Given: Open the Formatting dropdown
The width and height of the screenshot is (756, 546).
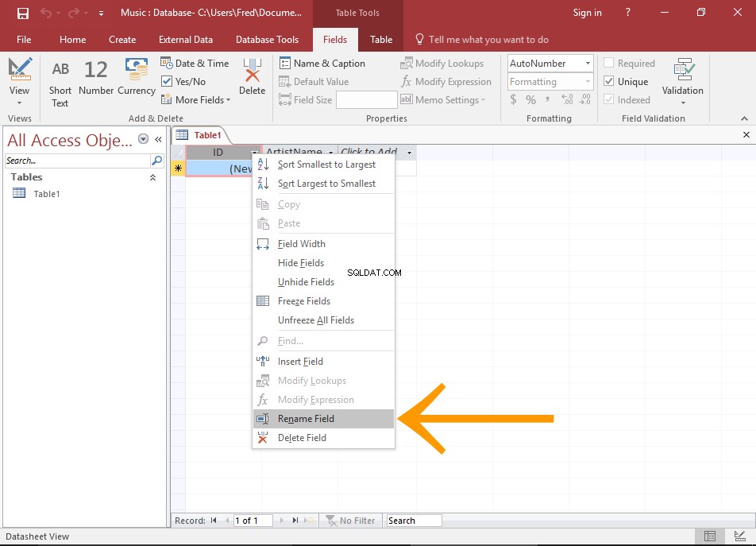Looking at the screenshot, I should [588, 82].
